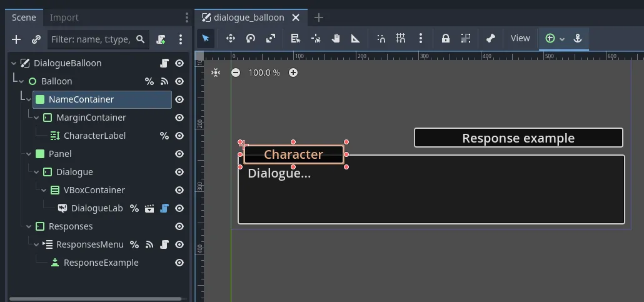
Task: Click the Response example button in canvas
Action: point(518,138)
